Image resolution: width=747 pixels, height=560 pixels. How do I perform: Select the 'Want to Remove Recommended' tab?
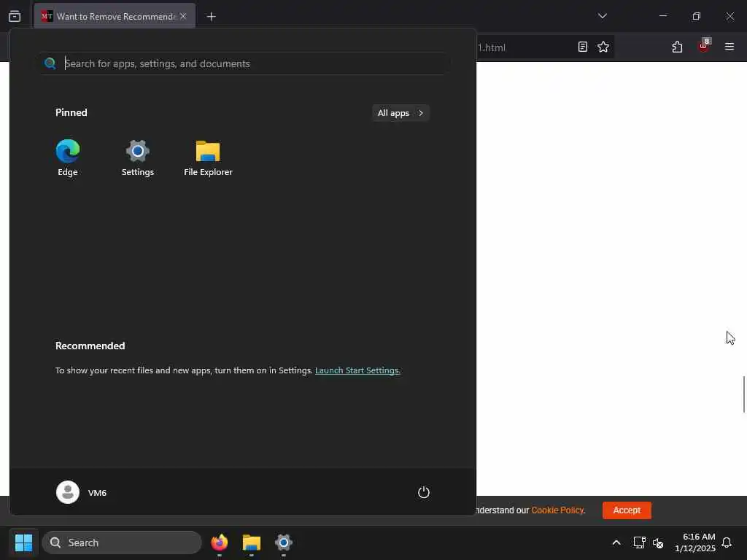115,16
